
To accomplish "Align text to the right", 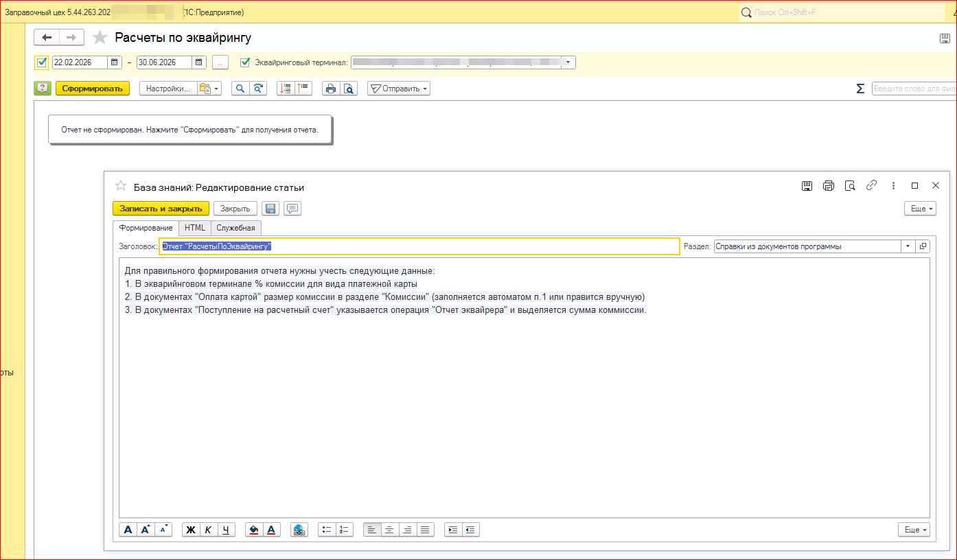I will 408,530.
